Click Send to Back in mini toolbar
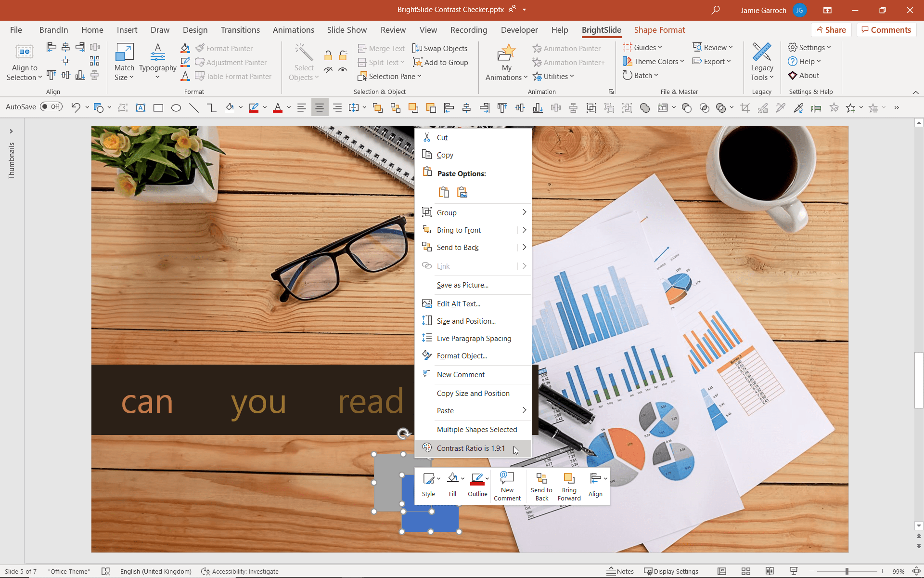Viewport: 924px width, 578px height. pyautogui.click(x=541, y=486)
